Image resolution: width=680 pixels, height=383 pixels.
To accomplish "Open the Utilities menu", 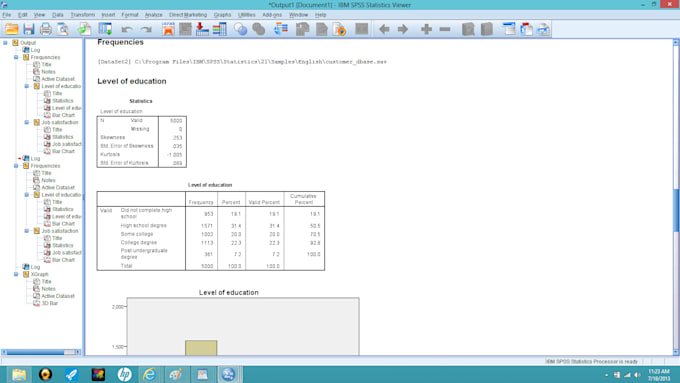I will coord(246,15).
